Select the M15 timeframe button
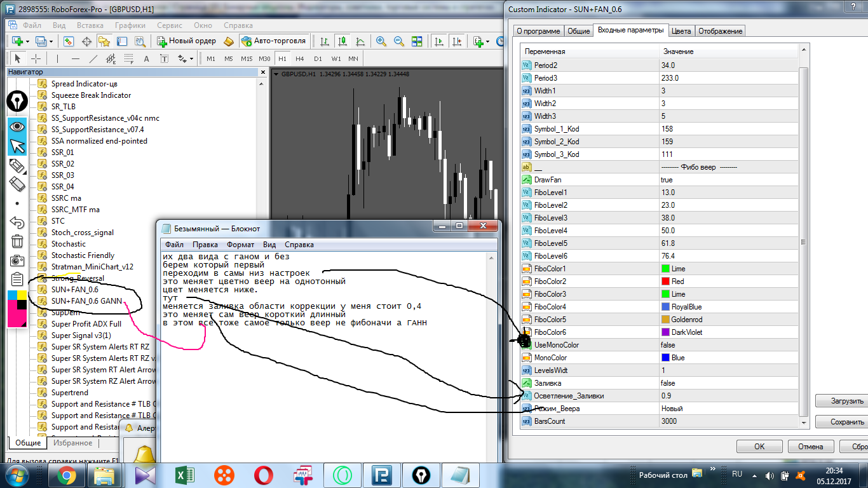868x488 pixels. [247, 58]
